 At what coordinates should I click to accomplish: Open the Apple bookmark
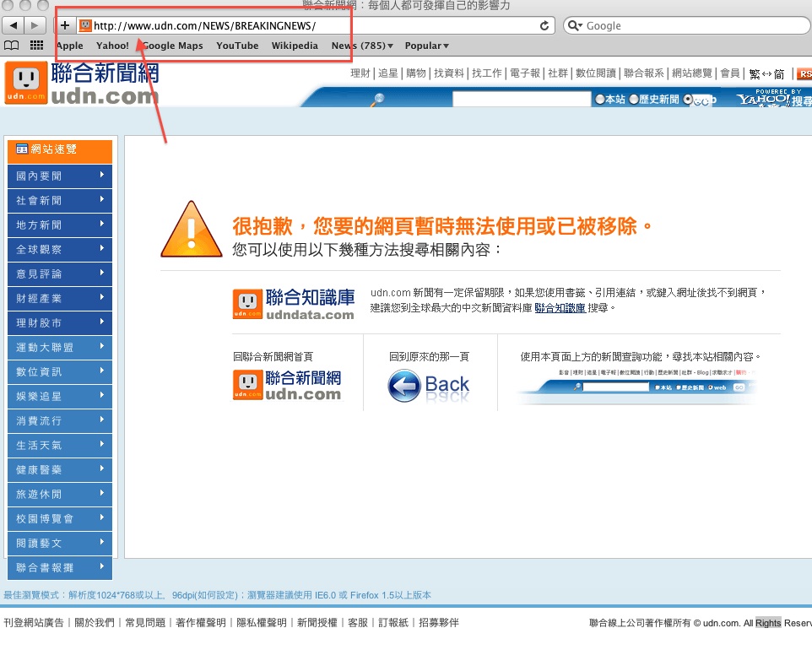(70, 46)
